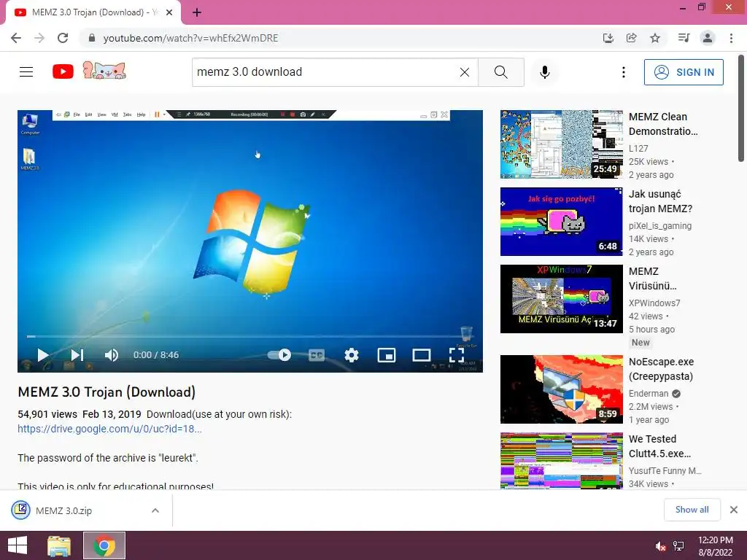Enable miniplayer mode

387,355
